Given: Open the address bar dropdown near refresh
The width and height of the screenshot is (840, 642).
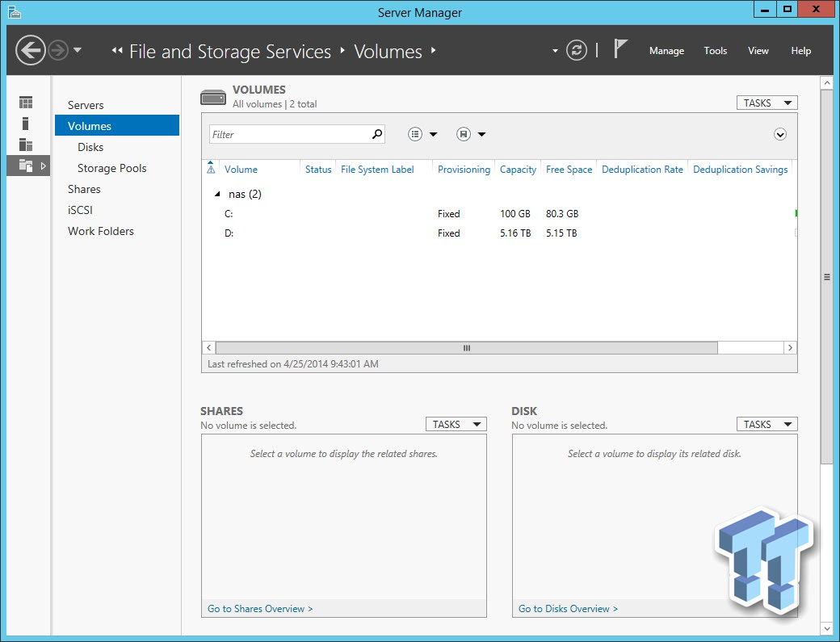Looking at the screenshot, I should click(555, 51).
